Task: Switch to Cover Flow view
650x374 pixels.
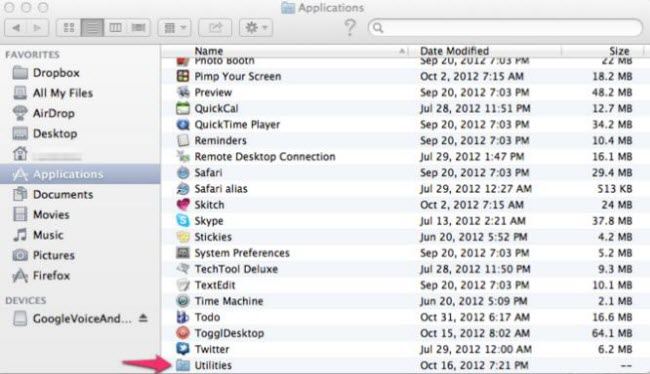Action: pos(138,28)
